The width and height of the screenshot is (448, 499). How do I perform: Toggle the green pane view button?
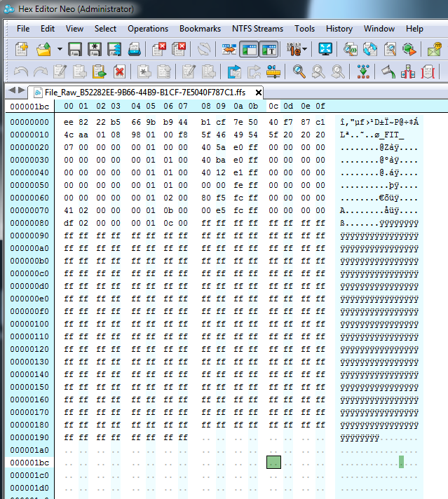(x=249, y=49)
